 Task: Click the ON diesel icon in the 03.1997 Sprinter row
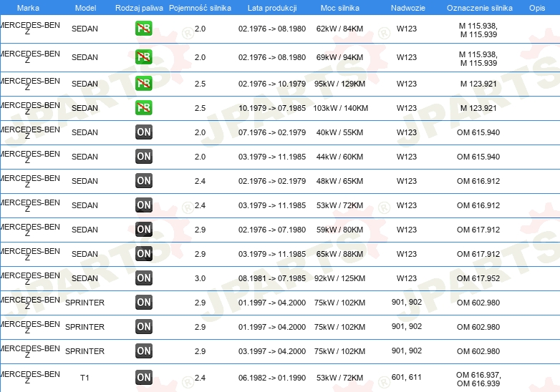coord(144,351)
